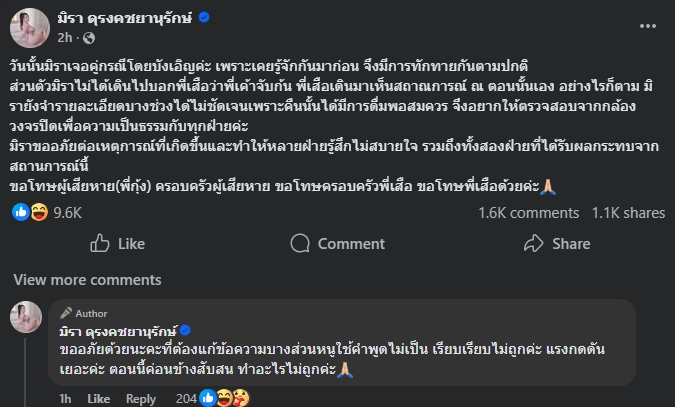Viewport: 675px width, 407px height.
Task: Expand View more comments
Action: [x=87, y=280]
